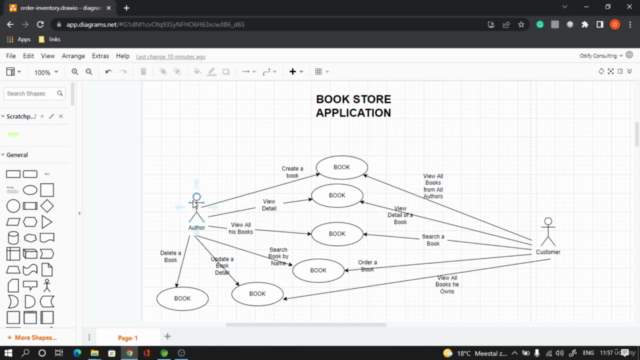Open the Waypoints connector style dropdown

pyautogui.click(x=269, y=72)
